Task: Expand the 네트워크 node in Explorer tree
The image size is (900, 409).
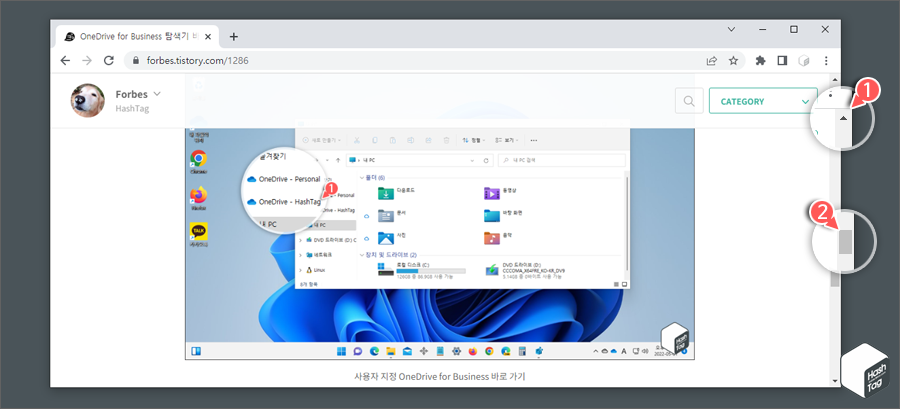Action: 301,255
